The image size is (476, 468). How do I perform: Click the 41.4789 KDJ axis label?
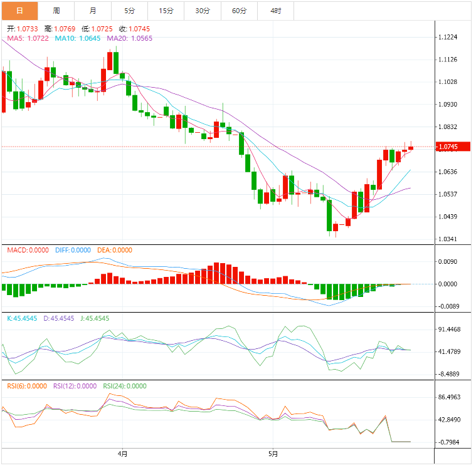[x=449, y=352]
